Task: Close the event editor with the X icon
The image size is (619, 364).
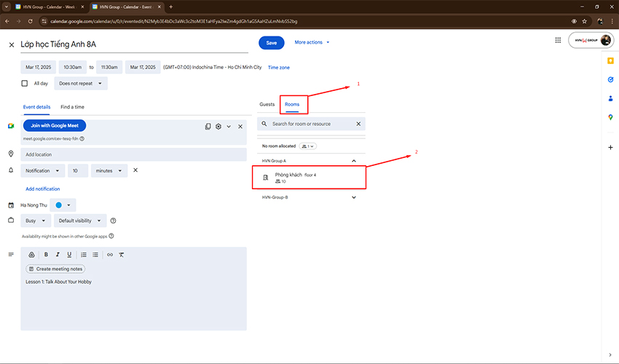Action: coord(12,45)
